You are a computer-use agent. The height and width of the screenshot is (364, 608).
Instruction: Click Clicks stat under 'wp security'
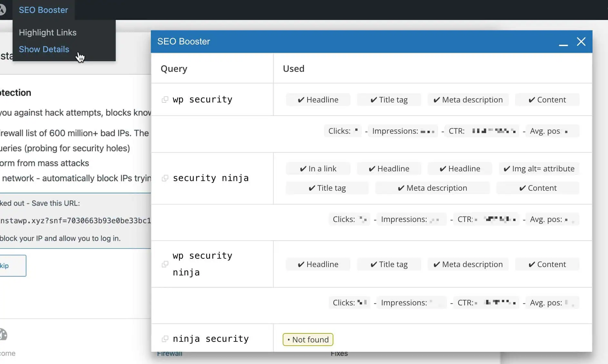[343, 131]
